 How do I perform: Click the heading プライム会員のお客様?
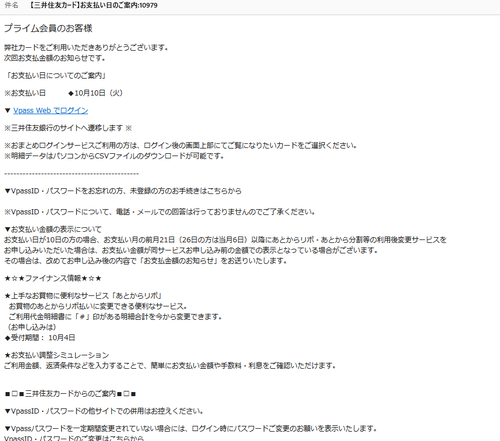48,28
